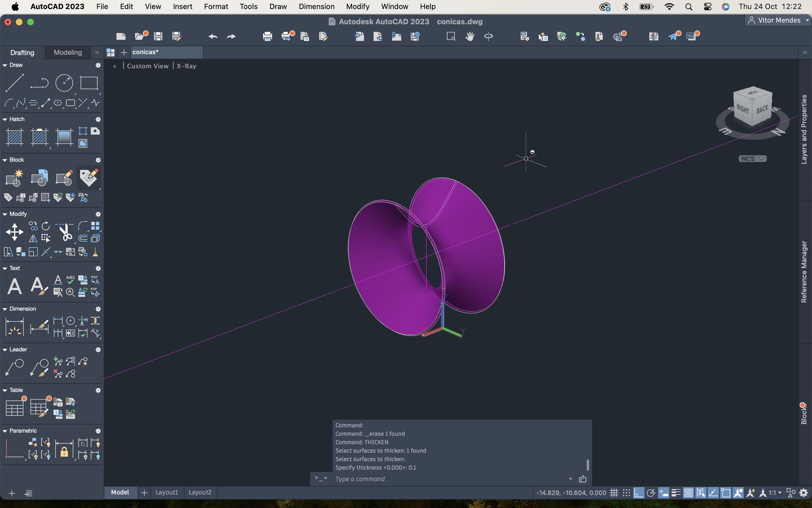The image size is (812, 508).
Task: Choose the Hatch pattern tool
Action: (x=15, y=137)
